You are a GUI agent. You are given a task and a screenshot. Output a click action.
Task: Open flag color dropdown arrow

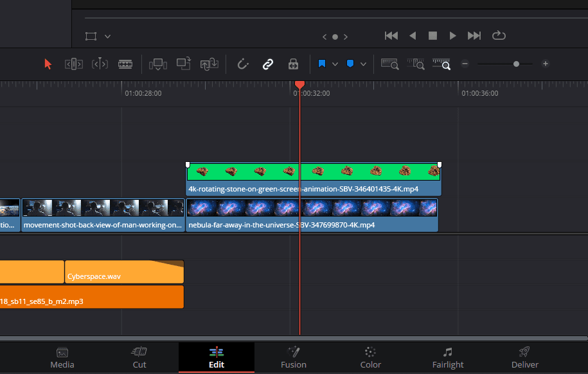tap(335, 64)
